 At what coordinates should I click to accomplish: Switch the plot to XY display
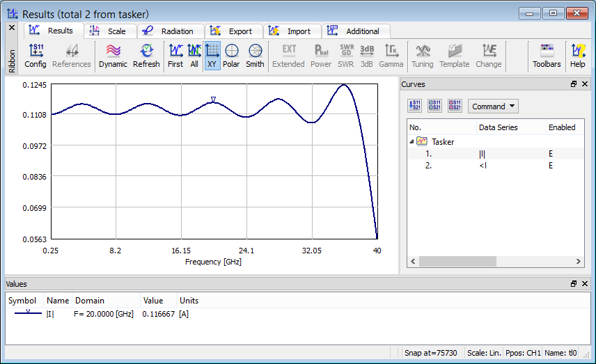[x=212, y=56]
